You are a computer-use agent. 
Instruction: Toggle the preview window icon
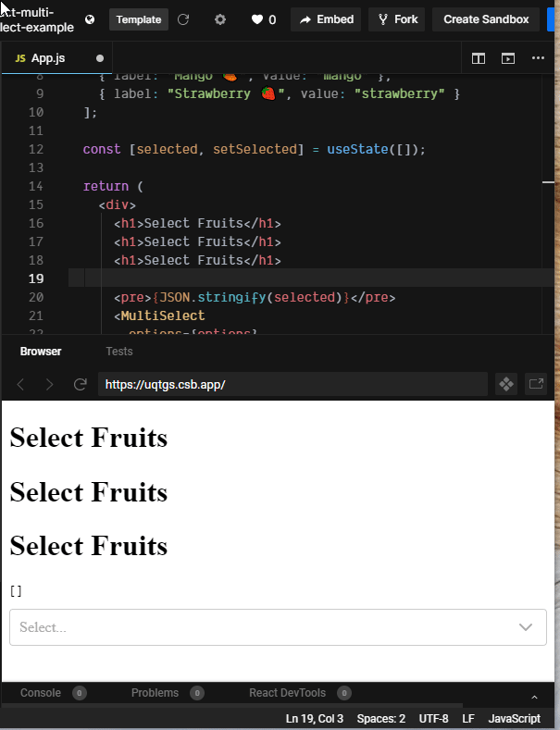(x=508, y=58)
